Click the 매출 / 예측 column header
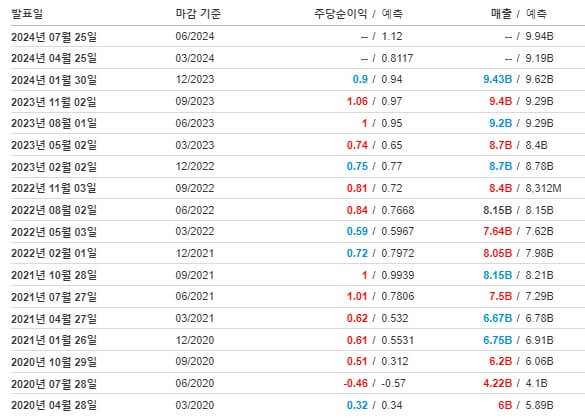585x420 pixels. point(519,14)
